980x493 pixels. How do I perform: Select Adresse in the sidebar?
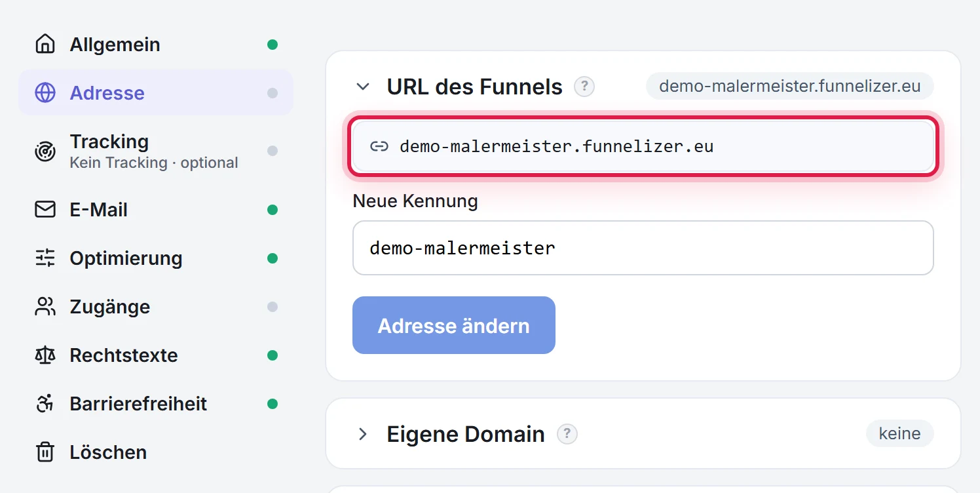pyautogui.click(x=156, y=93)
